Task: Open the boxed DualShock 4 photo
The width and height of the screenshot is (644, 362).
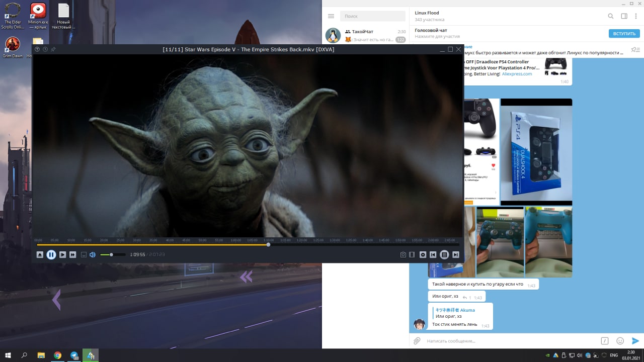Action: (536, 152)
